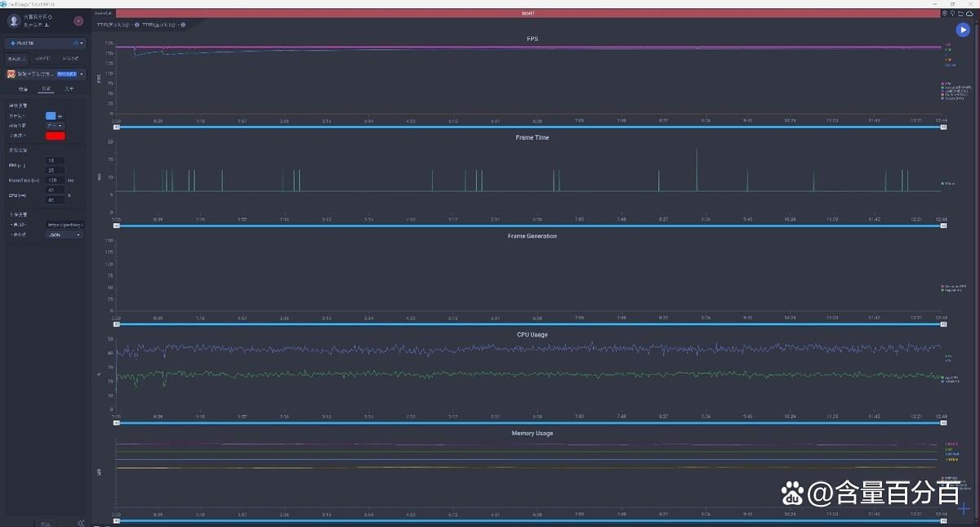Click the second CPU threshold input field
Screen dimensions: 980x527
(x=56, y=199)
